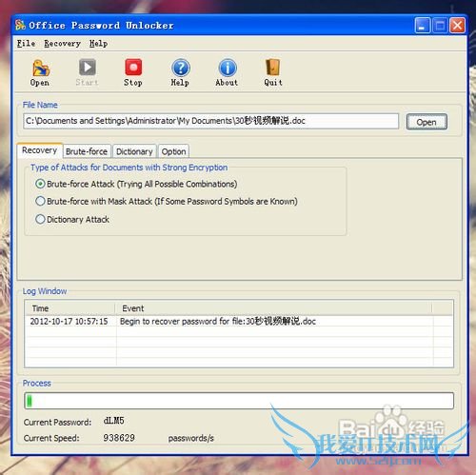
Task: Quit via the door toolbar icon
Action: point(273,72)
